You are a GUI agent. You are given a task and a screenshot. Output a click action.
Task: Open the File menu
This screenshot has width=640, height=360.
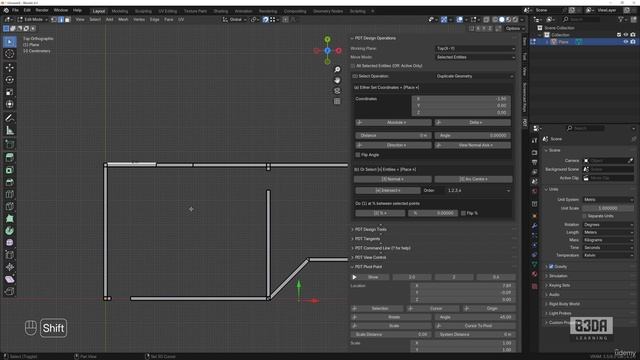[15, 10]
